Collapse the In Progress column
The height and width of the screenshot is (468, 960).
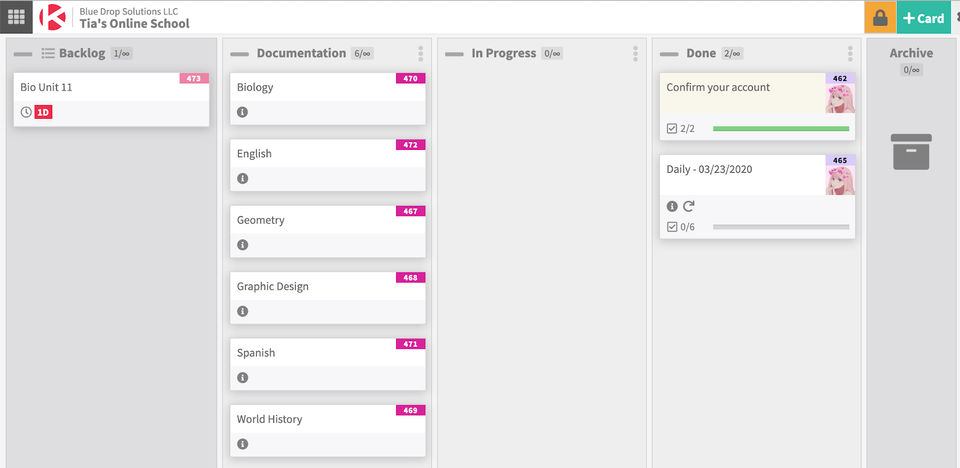pyautogui.click(x=454, y=54)
